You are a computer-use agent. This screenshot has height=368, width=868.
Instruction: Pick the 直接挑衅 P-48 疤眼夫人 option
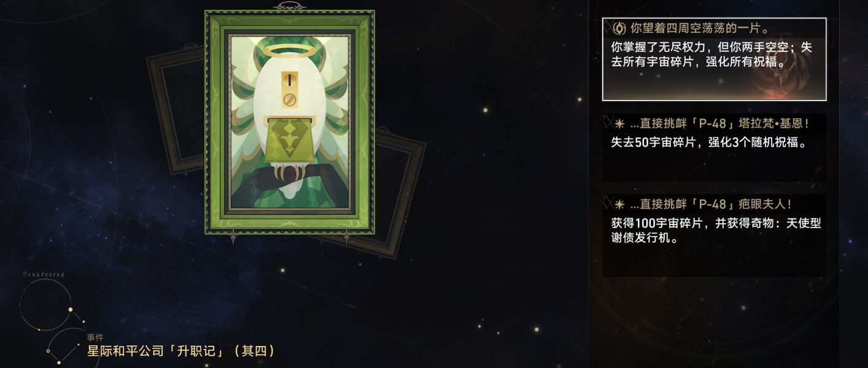point(714,236)
